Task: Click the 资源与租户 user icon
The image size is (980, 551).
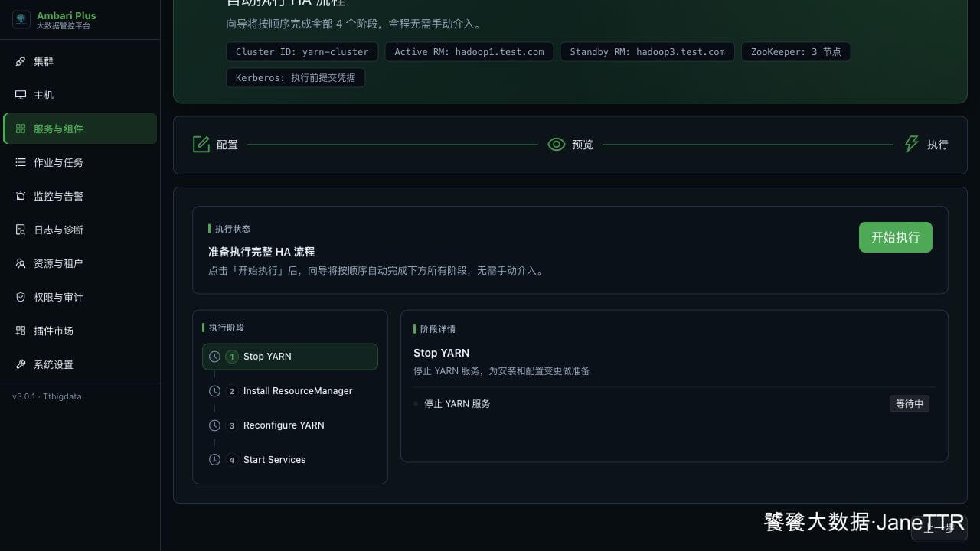Action: (x=21, y=263)
